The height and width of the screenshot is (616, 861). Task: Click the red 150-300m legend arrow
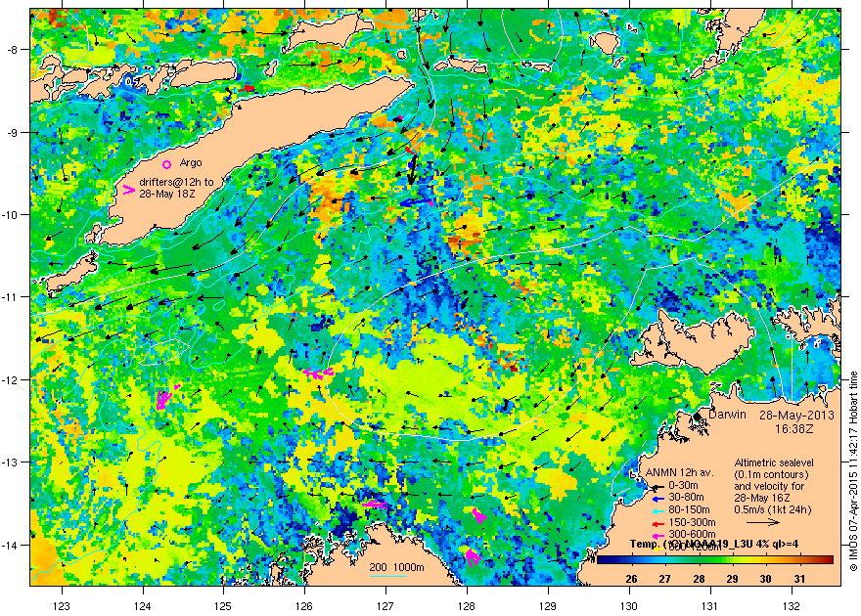pos(657,523)
